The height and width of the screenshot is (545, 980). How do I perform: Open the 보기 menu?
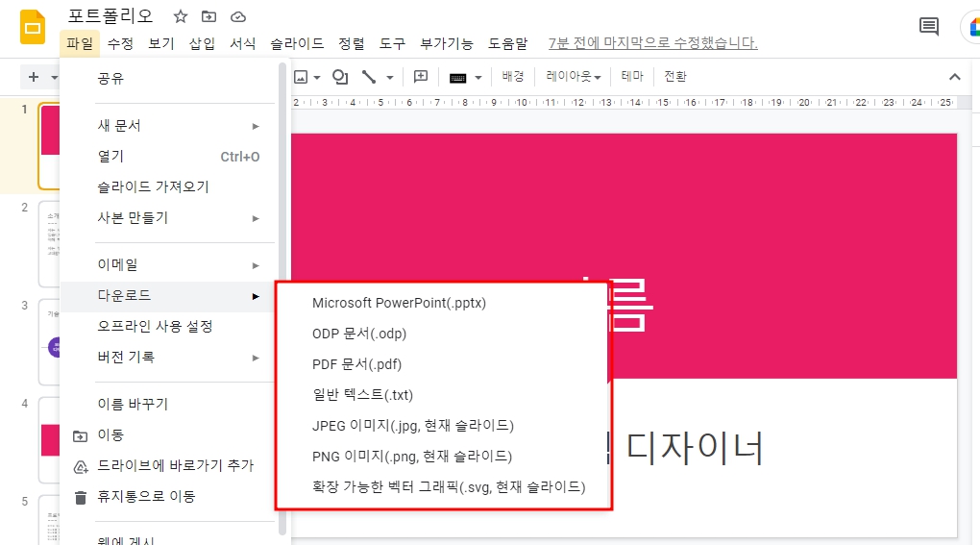pyautogui.click(x=160, y=43)
